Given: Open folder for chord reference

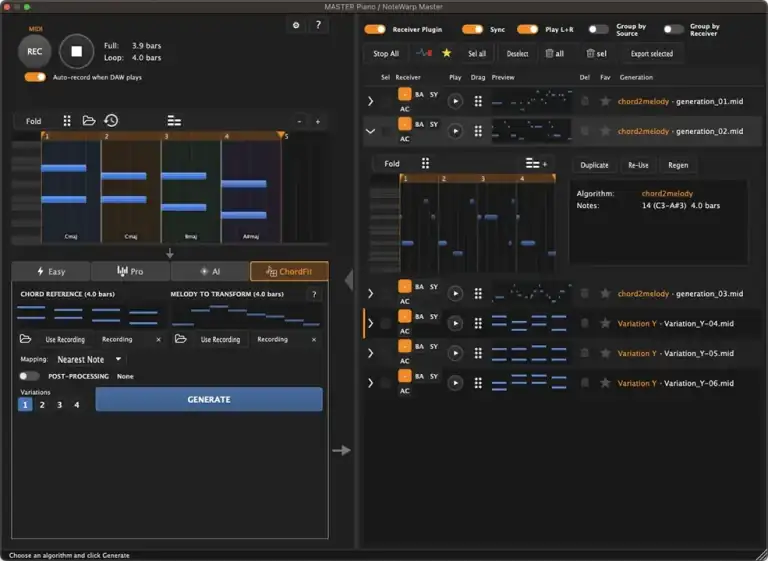Looking at the screenshot, I should [x=25, y=339].
